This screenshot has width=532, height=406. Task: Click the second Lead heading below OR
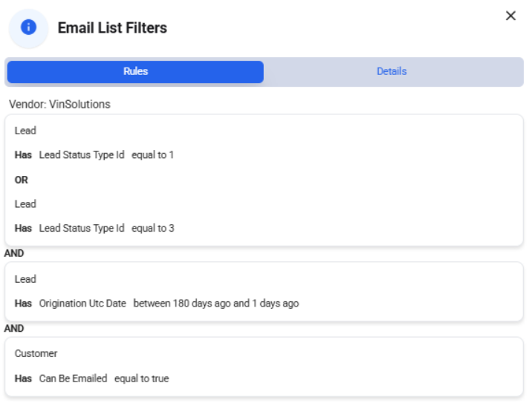point(25,203)
